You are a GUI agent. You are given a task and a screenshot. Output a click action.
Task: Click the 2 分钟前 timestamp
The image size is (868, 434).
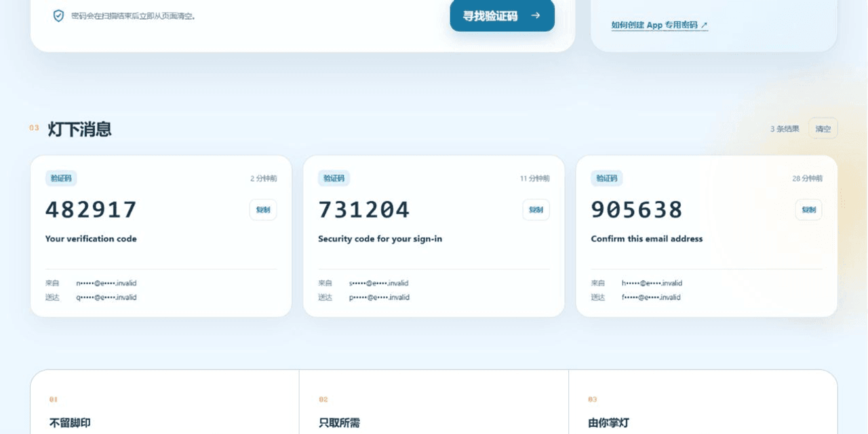[x=263, y=178]
